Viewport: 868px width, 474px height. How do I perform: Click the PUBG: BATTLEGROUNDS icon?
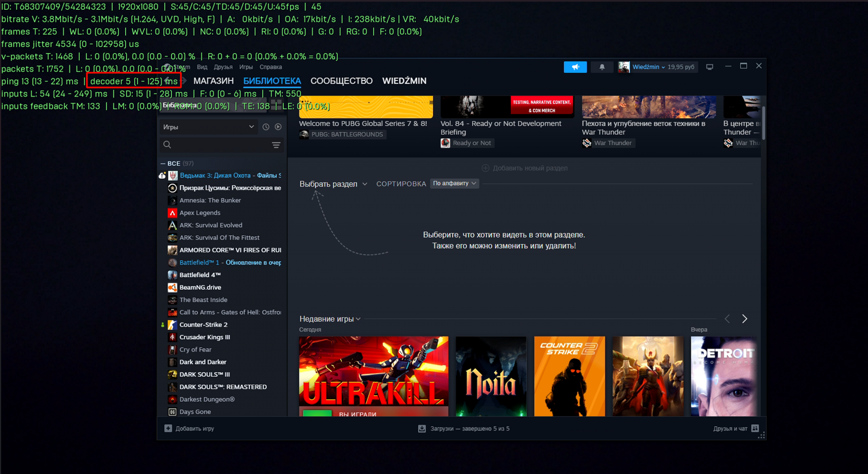click(x=304, y=134)
